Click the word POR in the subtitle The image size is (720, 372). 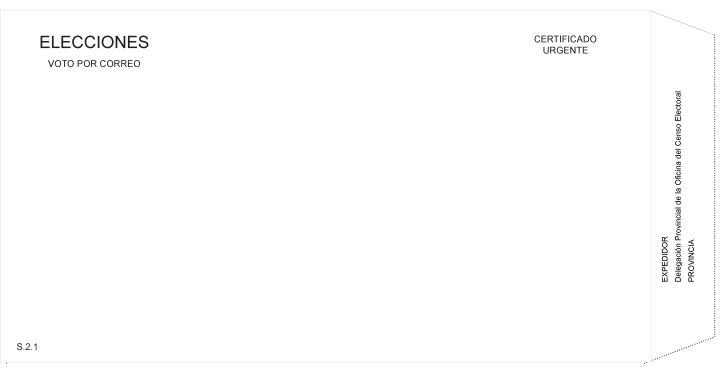point(87,64)
